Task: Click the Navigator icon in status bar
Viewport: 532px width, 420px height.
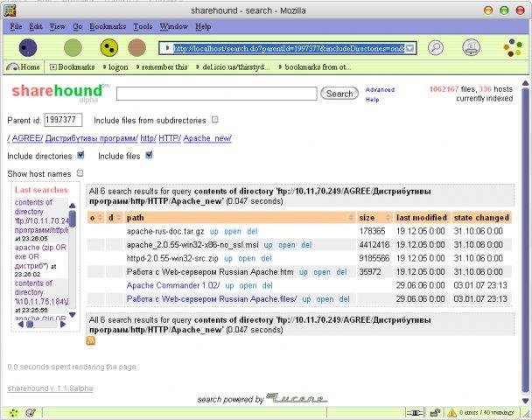Action: coord(14,413)
